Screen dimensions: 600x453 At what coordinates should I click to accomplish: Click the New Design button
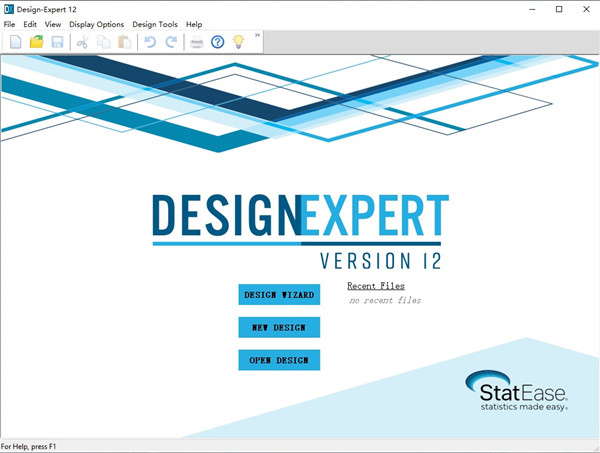click(279, 327)
